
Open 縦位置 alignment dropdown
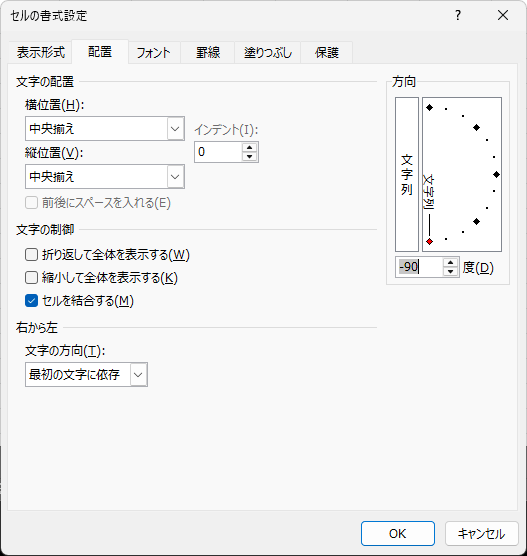point(105,176)
